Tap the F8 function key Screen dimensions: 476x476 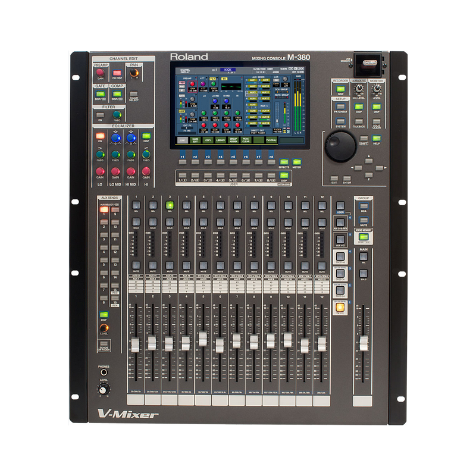tap(271, 162)
